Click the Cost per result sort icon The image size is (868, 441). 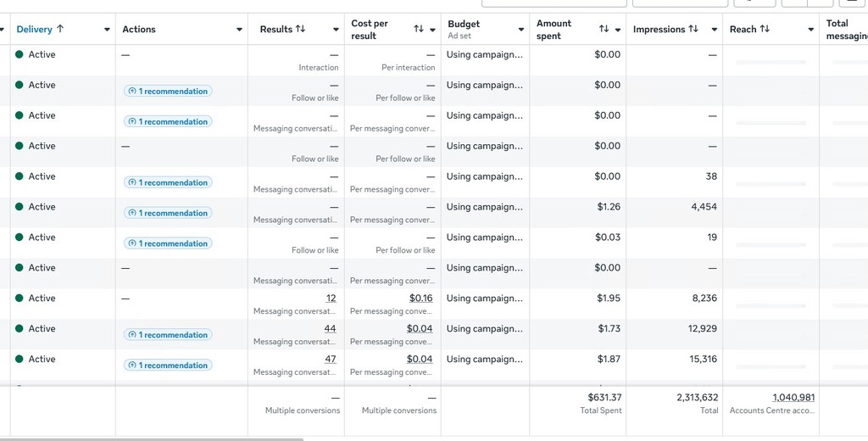(418, 29)
